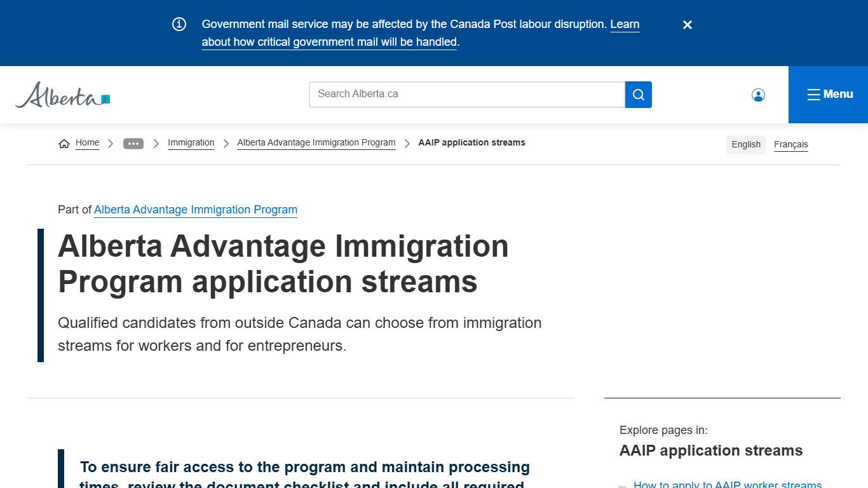Click the hamburger icon beside Menu

(x=813, y=94)
